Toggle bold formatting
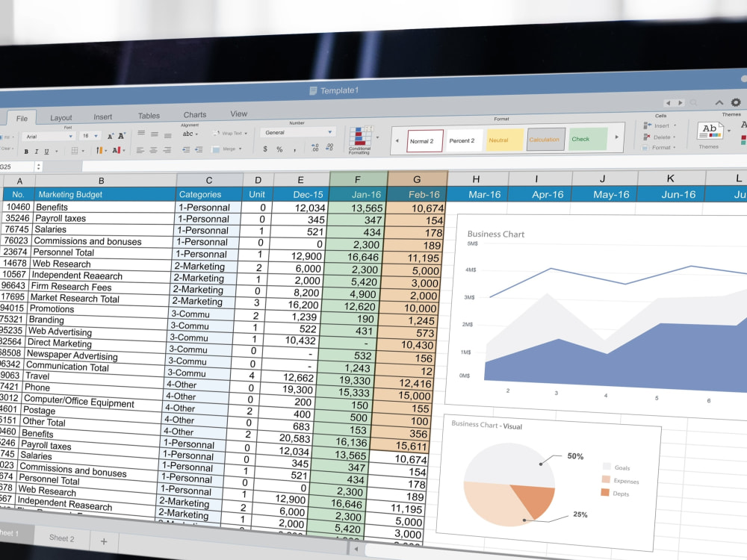Viewport: 747px width, 560px height. coord(26,152)
